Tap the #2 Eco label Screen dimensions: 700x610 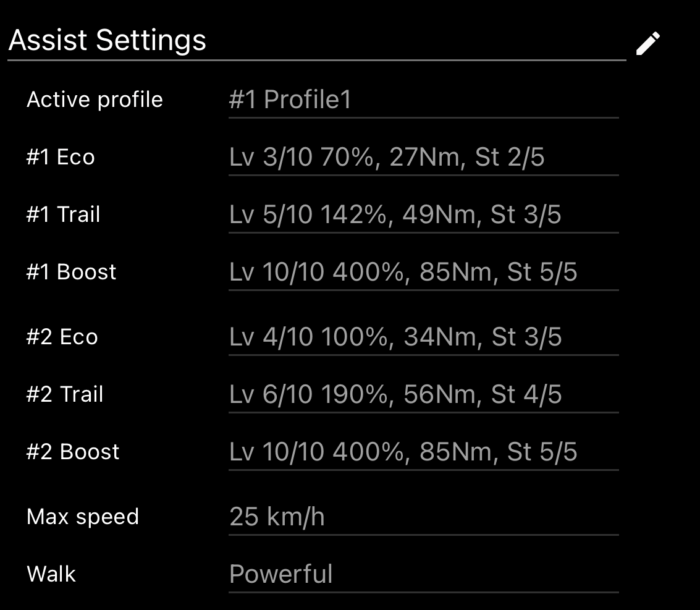pyautogui.click(x=62, y=337)
